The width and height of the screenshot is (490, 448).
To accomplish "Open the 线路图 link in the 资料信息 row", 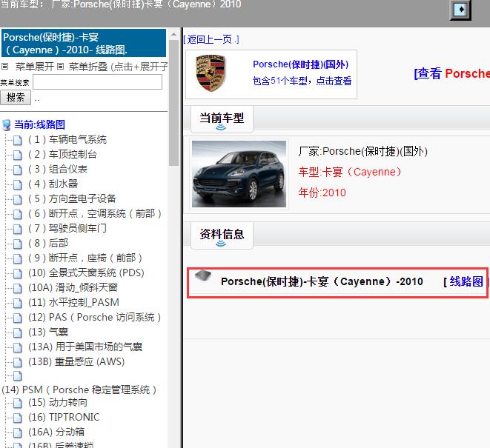I will pos(466,281).
